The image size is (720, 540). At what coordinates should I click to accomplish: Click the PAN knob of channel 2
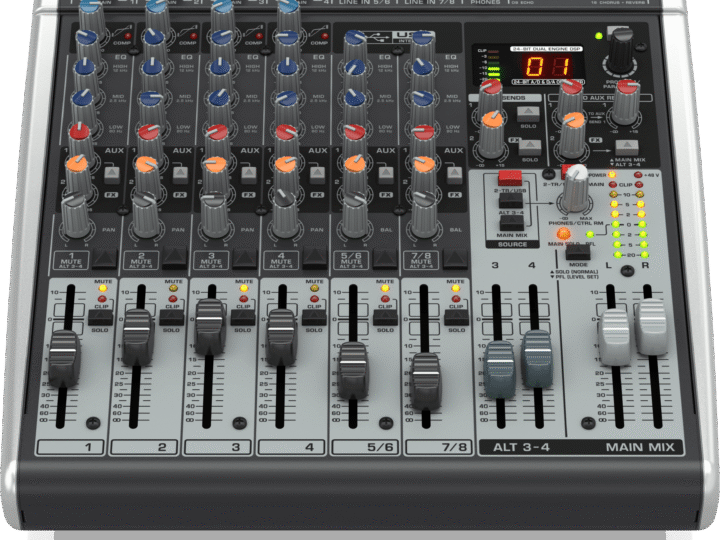click(x=146, y=216)
